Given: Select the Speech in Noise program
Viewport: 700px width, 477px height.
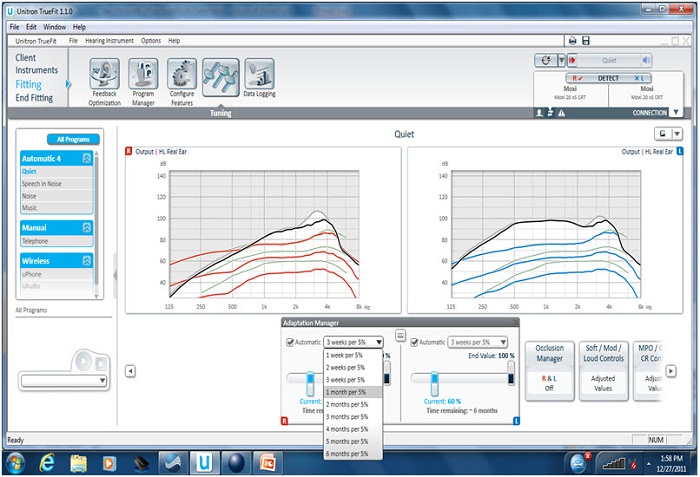Looking at the screenshot, I should [x=43, y=183].
